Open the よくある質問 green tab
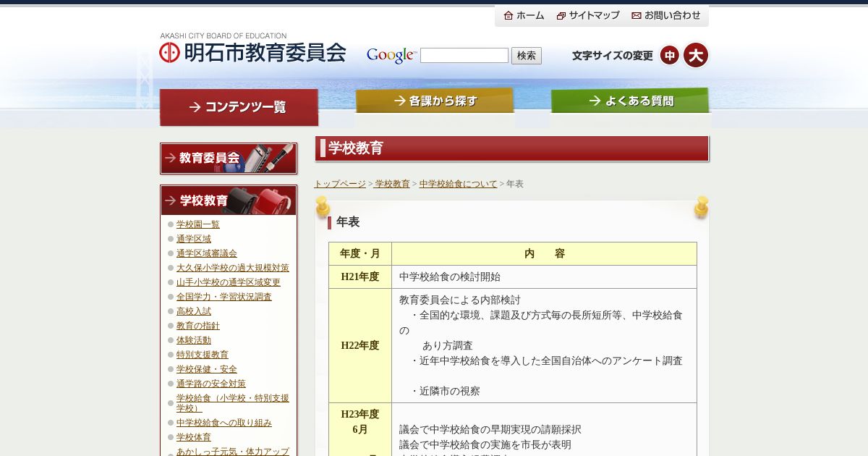 click(x=630, y=101)
